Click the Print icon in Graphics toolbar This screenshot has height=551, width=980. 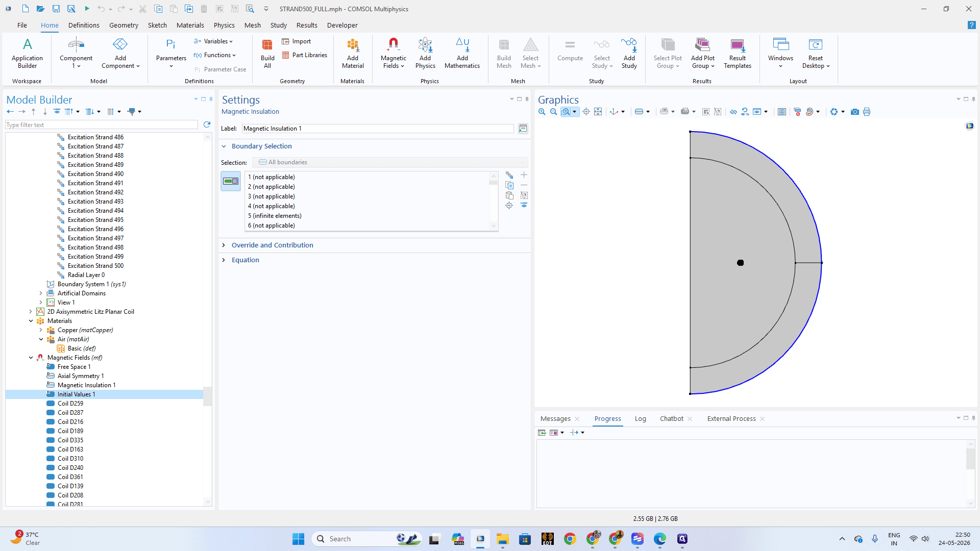pyautogui.click(x=867, y=112)
